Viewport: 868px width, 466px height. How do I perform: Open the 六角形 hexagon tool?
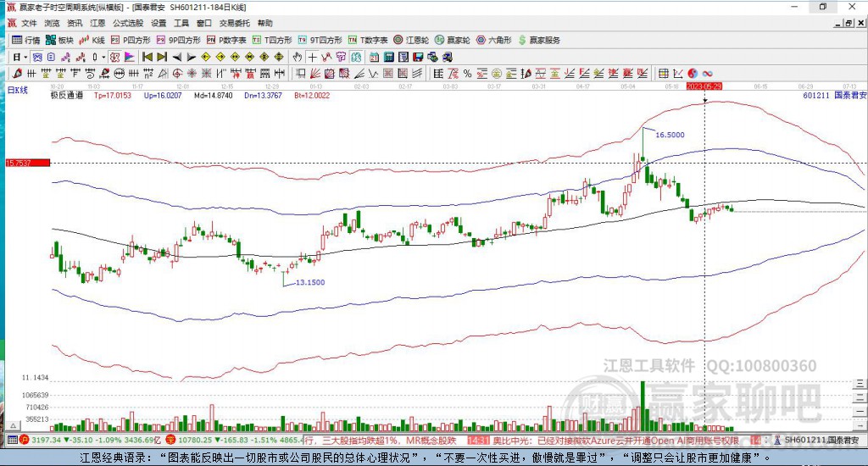coord(494,40)
